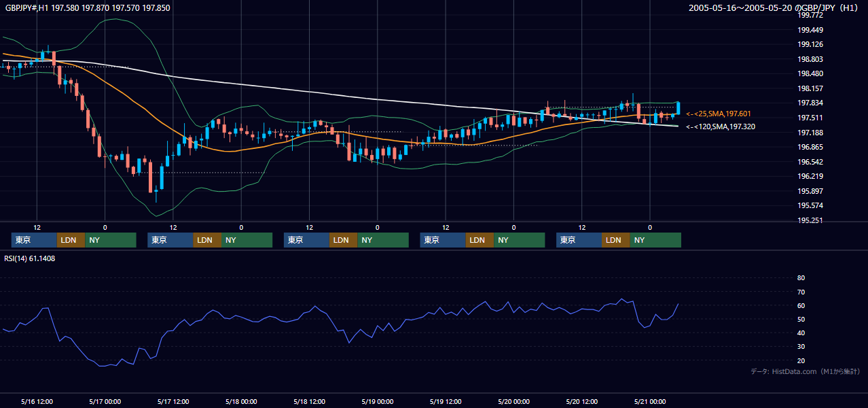Click the 197.834 price axis value
The image size is (868, 408).
[x=810, y=103]
